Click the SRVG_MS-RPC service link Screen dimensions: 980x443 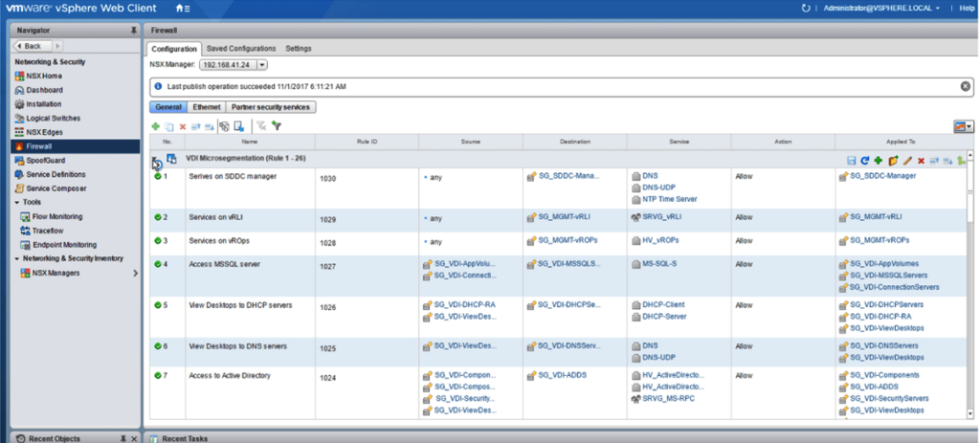[668, 398]
